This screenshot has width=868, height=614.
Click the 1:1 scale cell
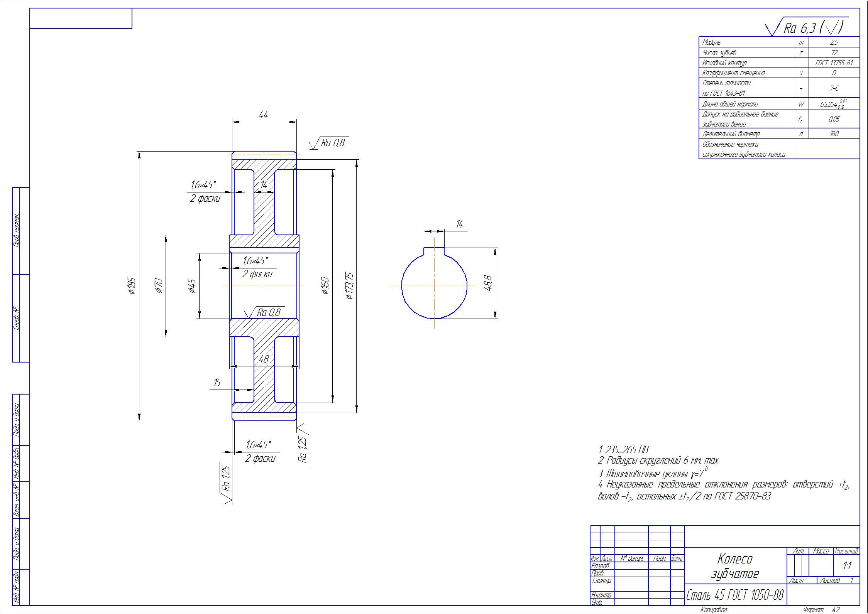click(848, 566)
